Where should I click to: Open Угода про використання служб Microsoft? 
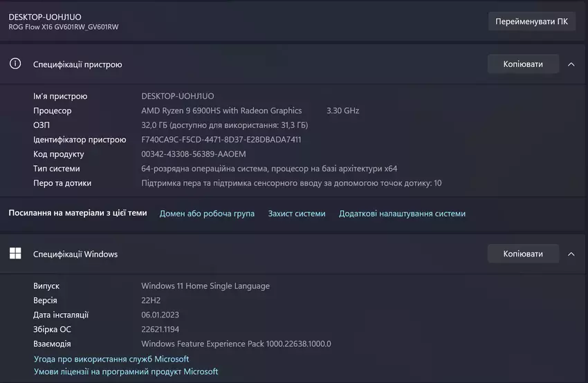(x=111, y=359)
